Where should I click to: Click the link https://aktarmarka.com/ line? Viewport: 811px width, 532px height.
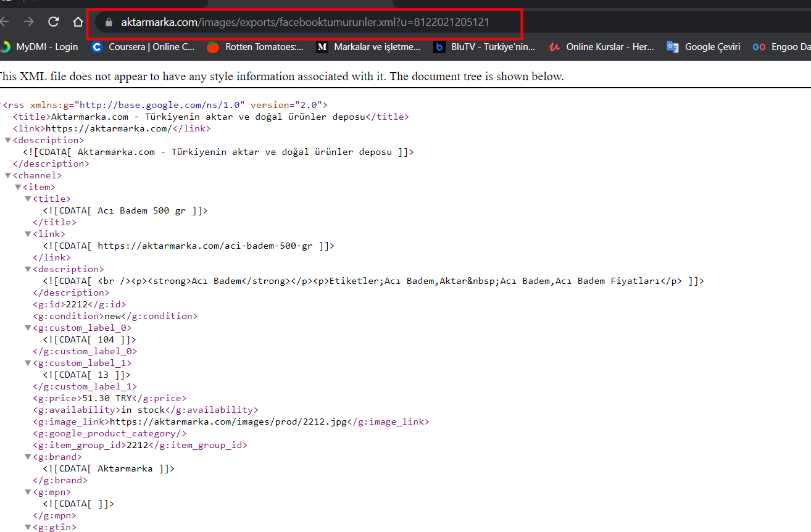[x=112, y=128]
